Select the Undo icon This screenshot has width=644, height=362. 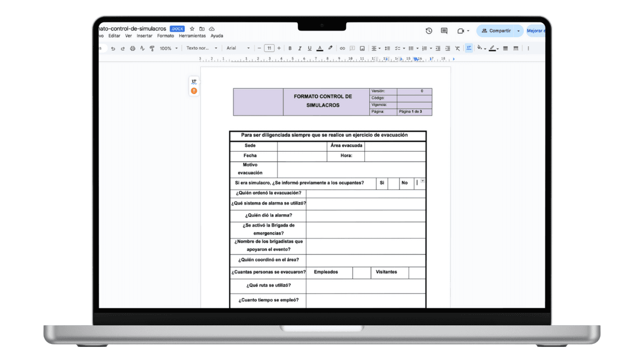114,48
